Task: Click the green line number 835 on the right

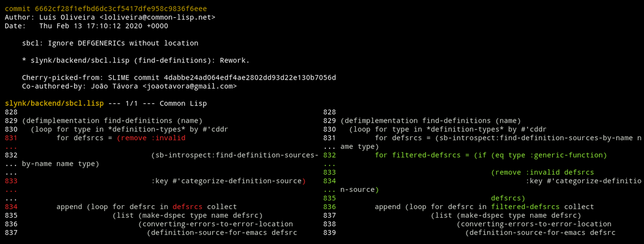Action: [x=330, y=198]
